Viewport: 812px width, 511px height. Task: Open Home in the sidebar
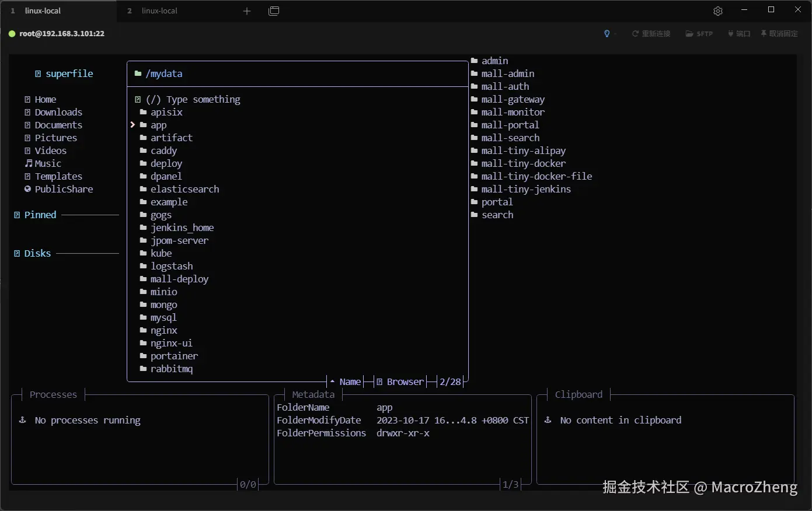[x=46, y=100]
